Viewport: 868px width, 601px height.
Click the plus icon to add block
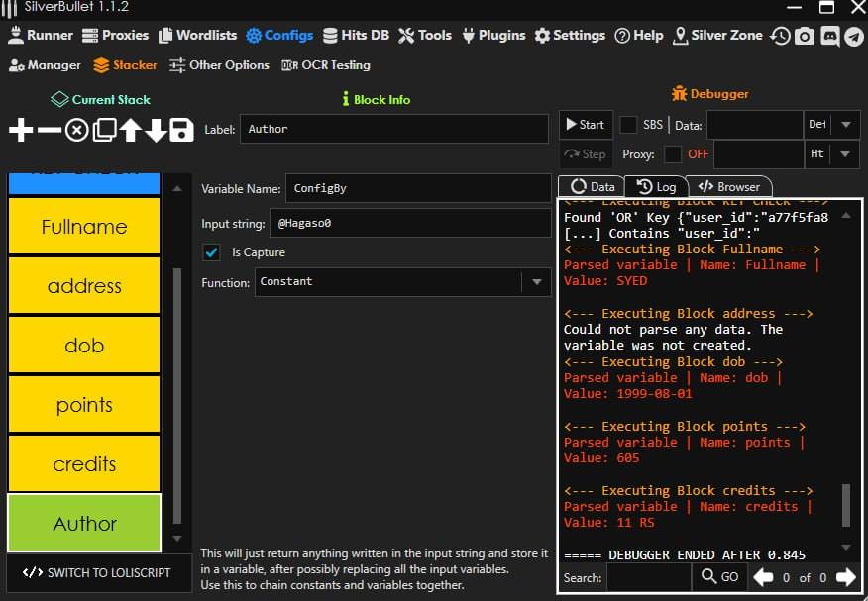click(21, 130)
